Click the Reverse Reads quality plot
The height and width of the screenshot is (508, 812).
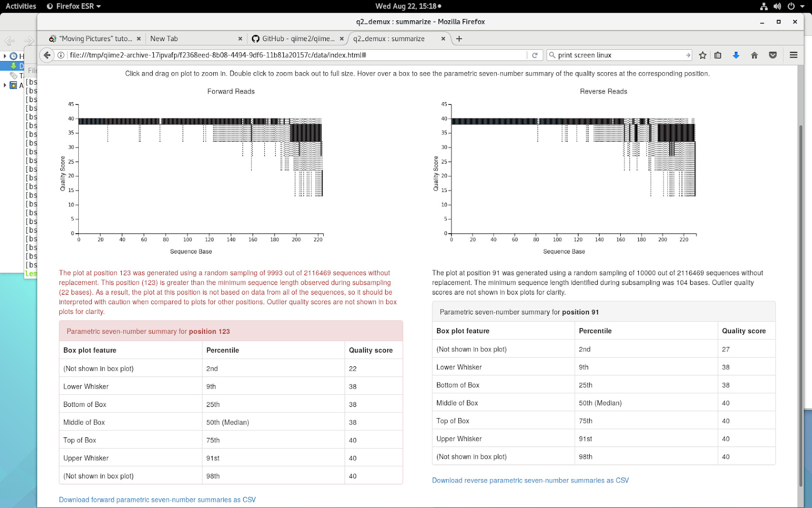coord(573,169)
